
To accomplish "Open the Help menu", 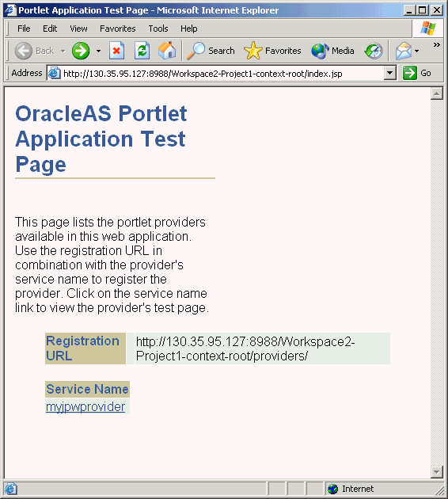I will click(x=189, y=29).
